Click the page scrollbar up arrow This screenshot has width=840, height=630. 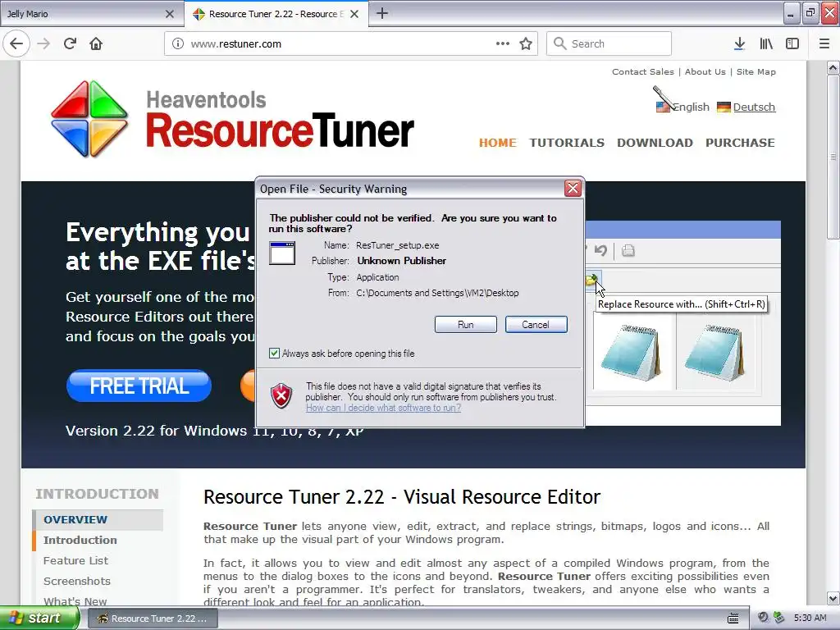point(833,68)
